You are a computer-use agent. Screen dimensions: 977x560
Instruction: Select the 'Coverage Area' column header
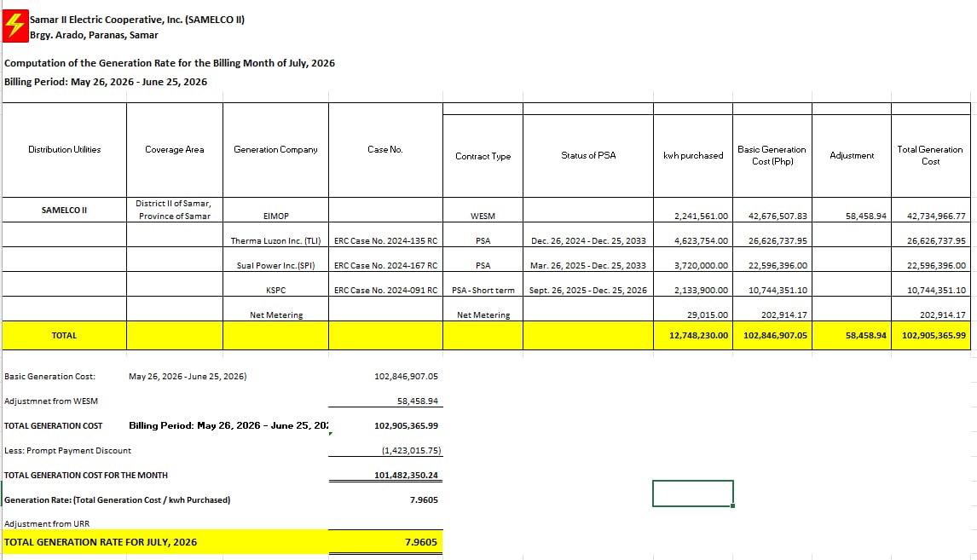(175, 149)
